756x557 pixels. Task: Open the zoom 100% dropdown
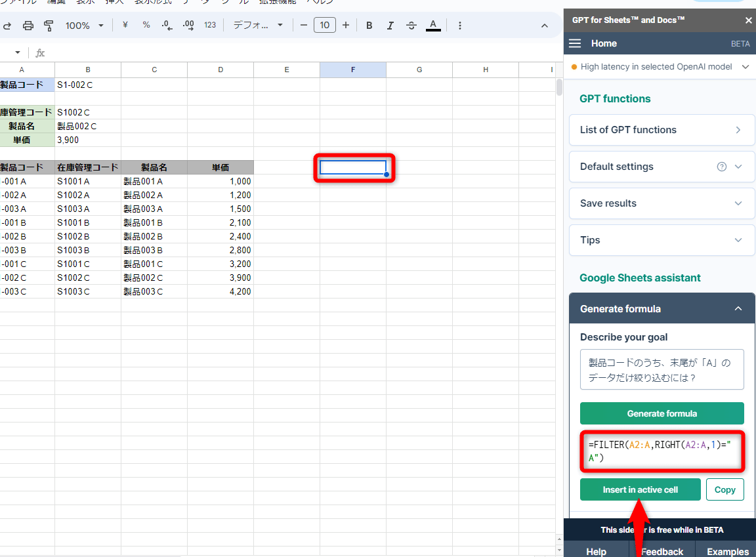coord(85,26)
